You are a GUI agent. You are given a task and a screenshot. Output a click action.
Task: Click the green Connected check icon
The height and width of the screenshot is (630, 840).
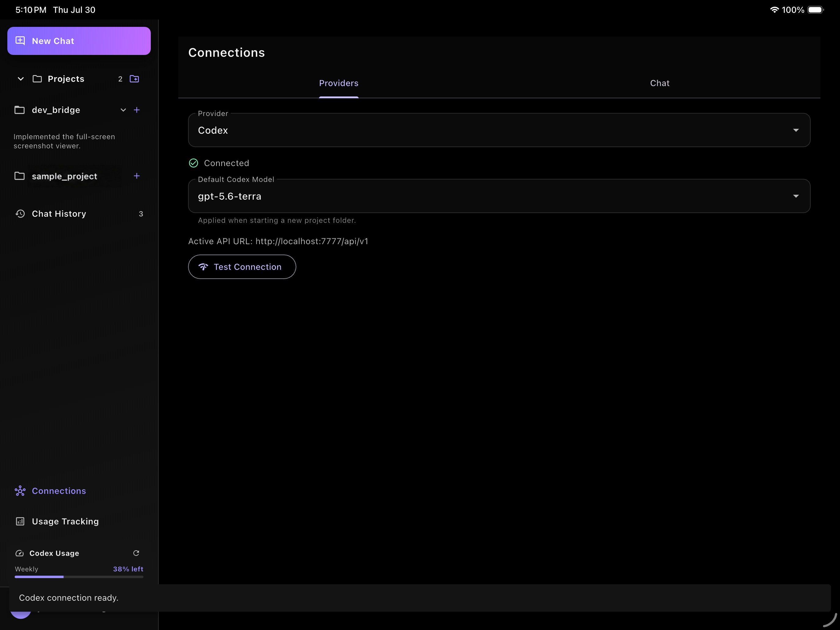194,163
